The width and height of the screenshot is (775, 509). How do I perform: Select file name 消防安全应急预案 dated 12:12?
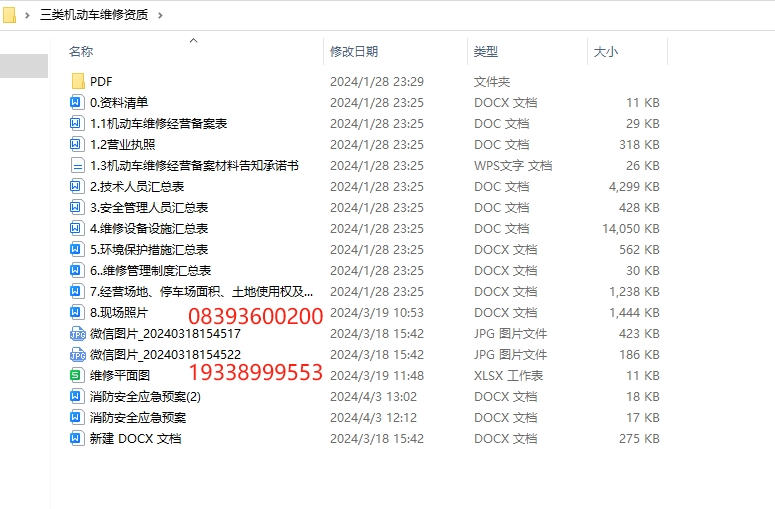click(x=138, y=418)
